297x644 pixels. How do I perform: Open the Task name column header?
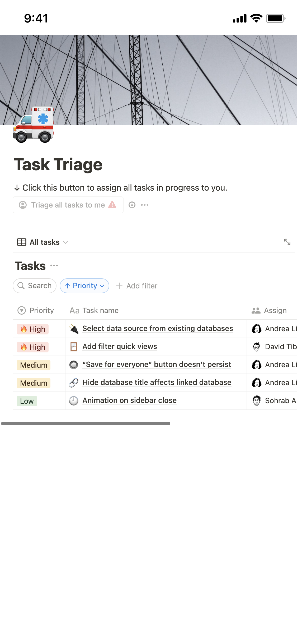coord(94,310)
